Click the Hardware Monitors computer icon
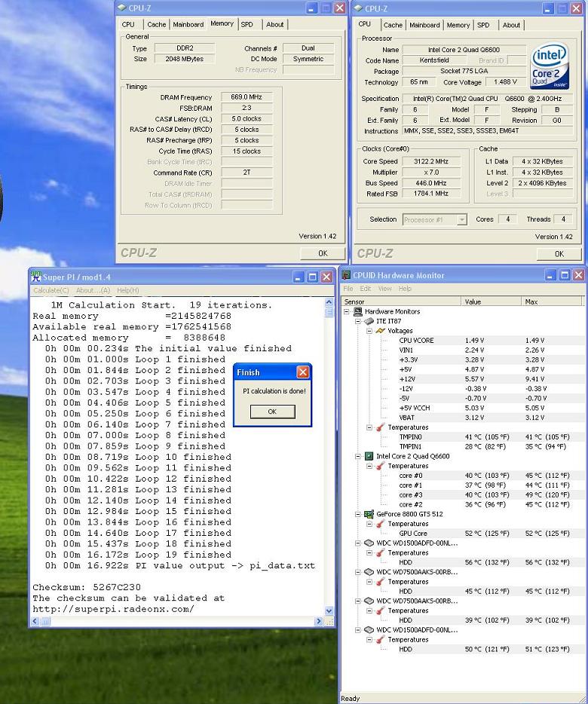This screenshot has width=588, height=704. pos(358,311)
